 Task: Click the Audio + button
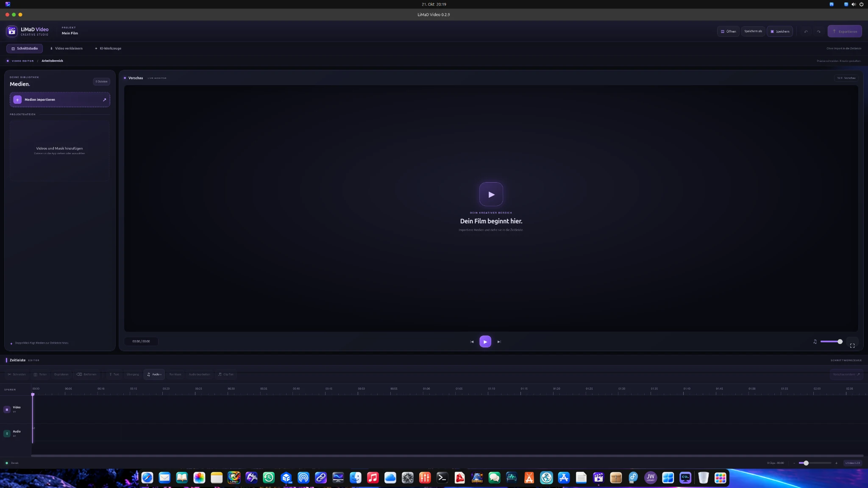click(154, 374)
